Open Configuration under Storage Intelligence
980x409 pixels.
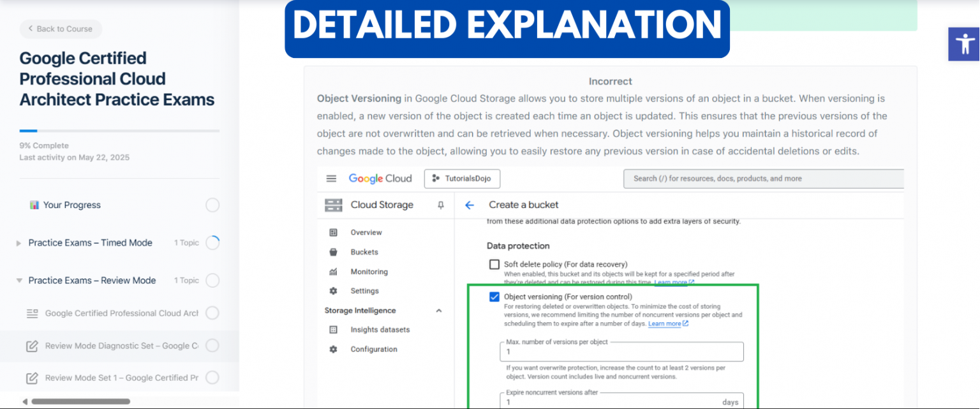tap(332, 349)
